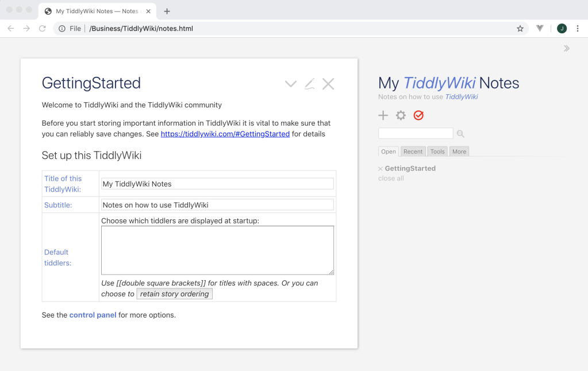Click the edit pencil icon on GettingStarted tiddler
Viewport: 588px width, 371px height.
tap(309, 84)
